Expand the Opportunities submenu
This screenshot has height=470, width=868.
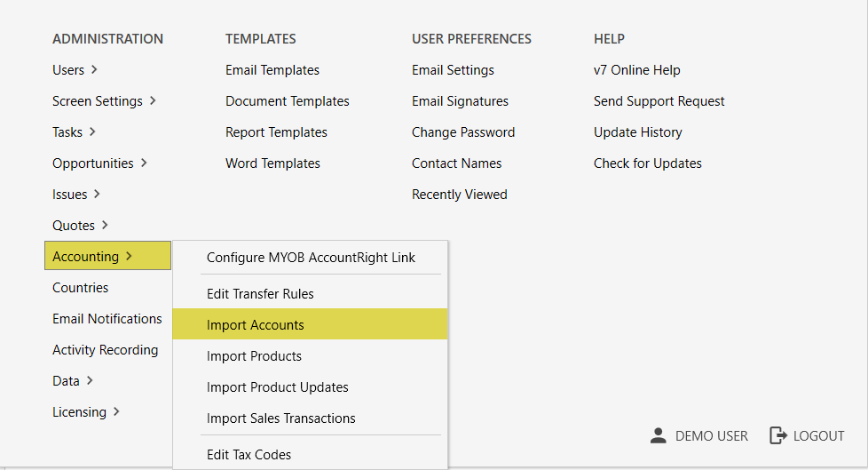(x=144, y=163)
